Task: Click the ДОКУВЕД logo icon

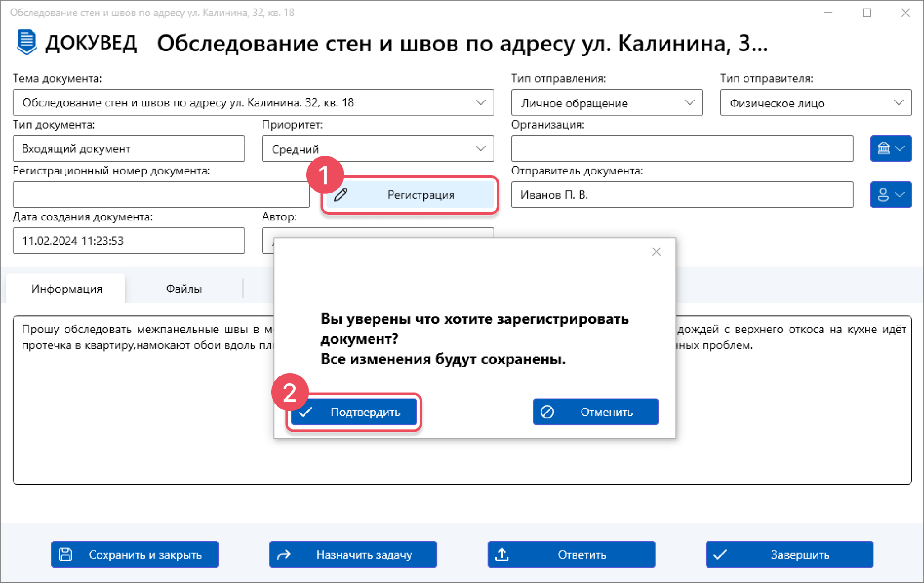Action: point(27,42)
